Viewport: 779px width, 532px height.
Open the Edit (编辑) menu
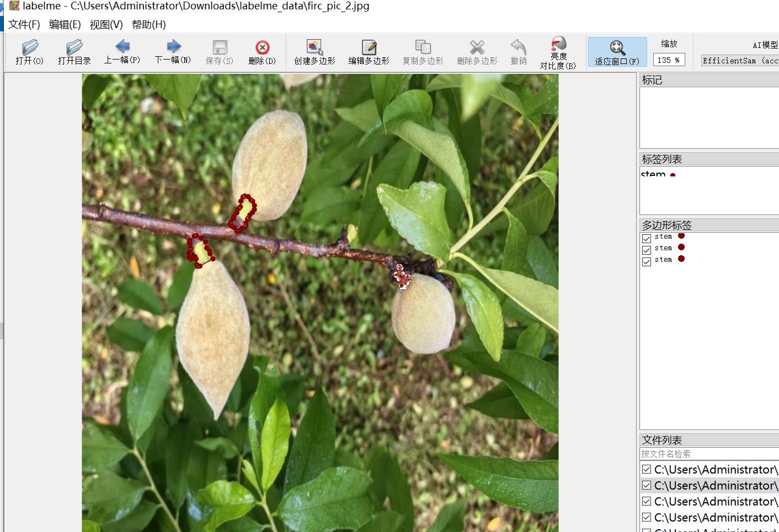65,25
